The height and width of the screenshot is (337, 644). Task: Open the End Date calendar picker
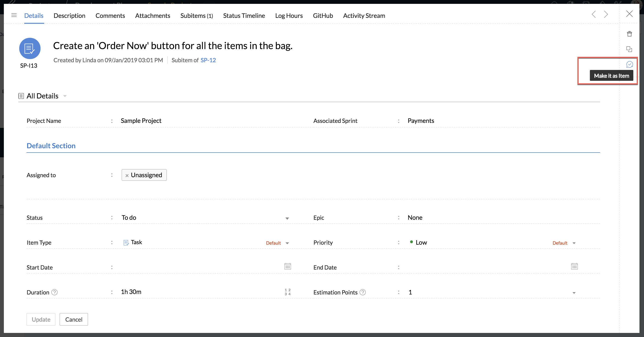574,267
